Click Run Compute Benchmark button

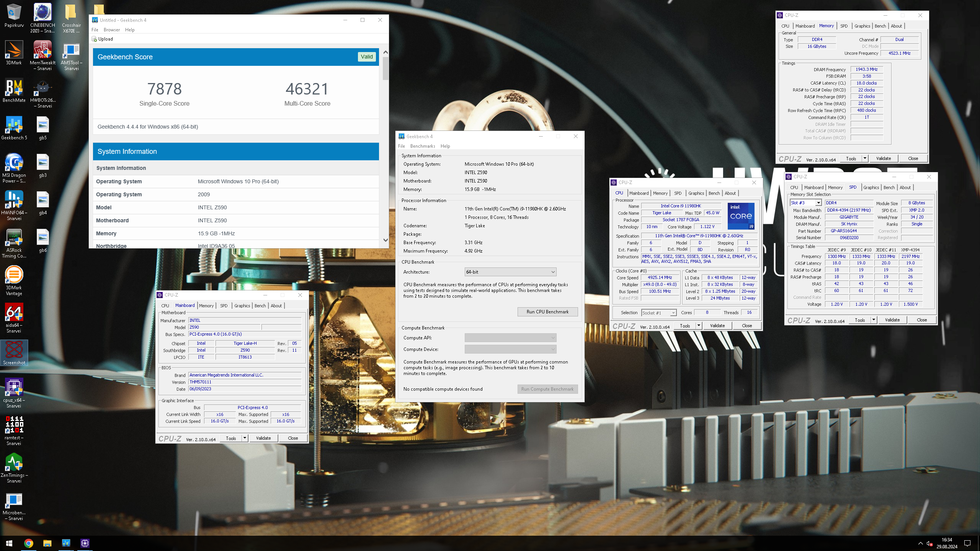[547, 389]
